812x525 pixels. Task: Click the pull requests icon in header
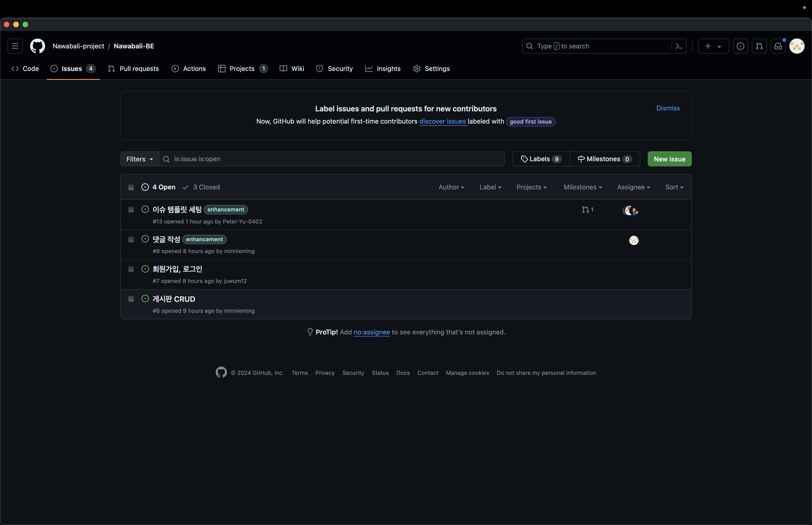pyautogui.click(x=759, y=46)
